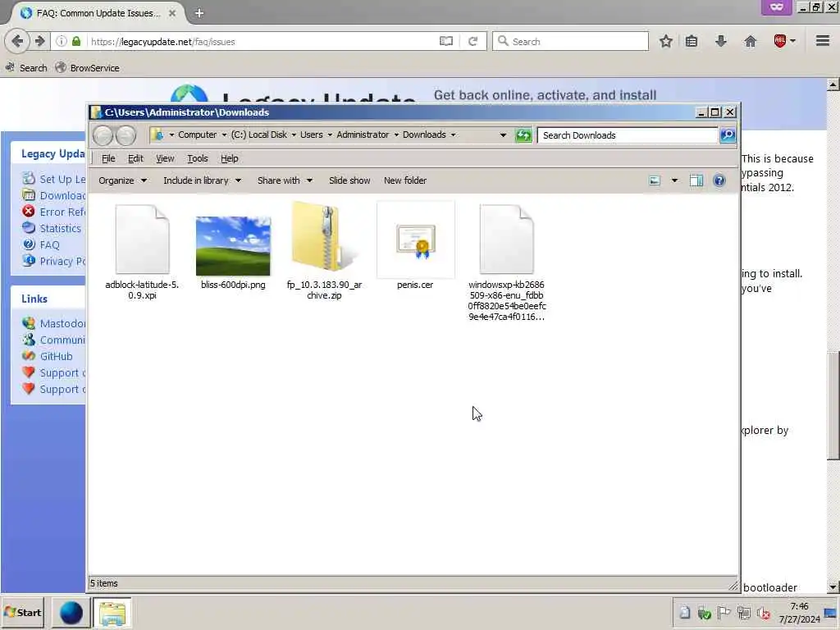Toggle the Explorer preview pane icon
This screenshot has height=630, width=840.
tap(696, 180)
